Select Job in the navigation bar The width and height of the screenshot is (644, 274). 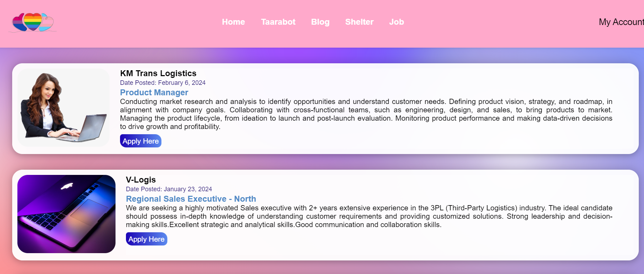click(396, 22)
